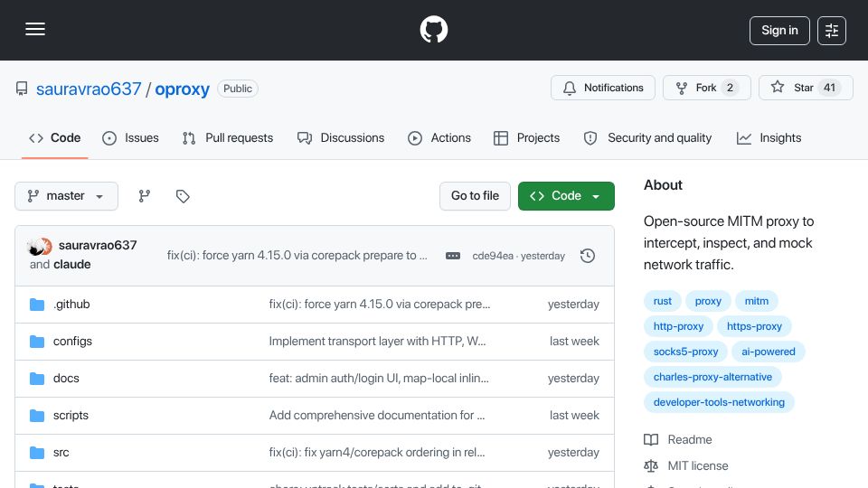Switch to the Actions tab

point(439,138)
